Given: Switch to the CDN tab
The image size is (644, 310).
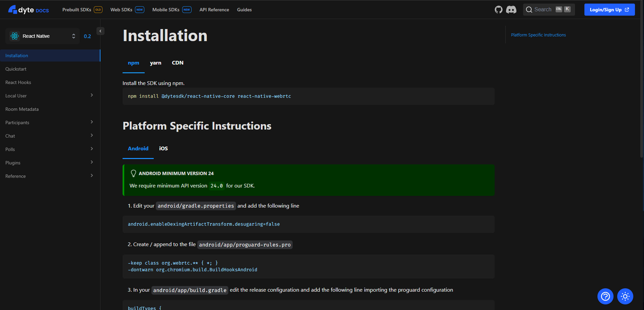Looking at the screenshot, I should coord(178,63).
